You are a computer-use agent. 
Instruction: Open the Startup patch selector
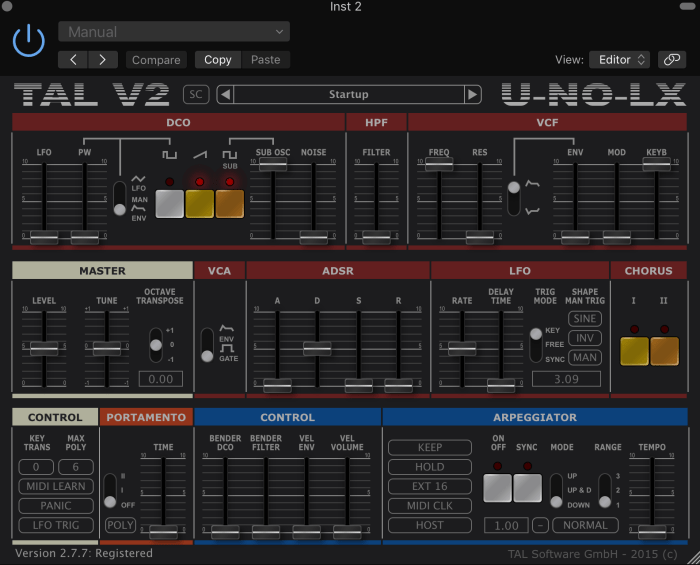tap(348, 95)
